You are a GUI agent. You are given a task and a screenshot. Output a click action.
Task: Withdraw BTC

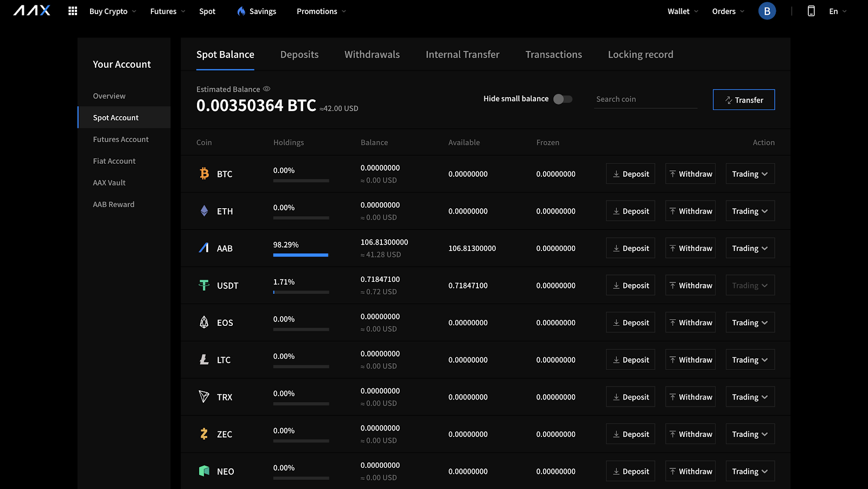coord(691,173)
